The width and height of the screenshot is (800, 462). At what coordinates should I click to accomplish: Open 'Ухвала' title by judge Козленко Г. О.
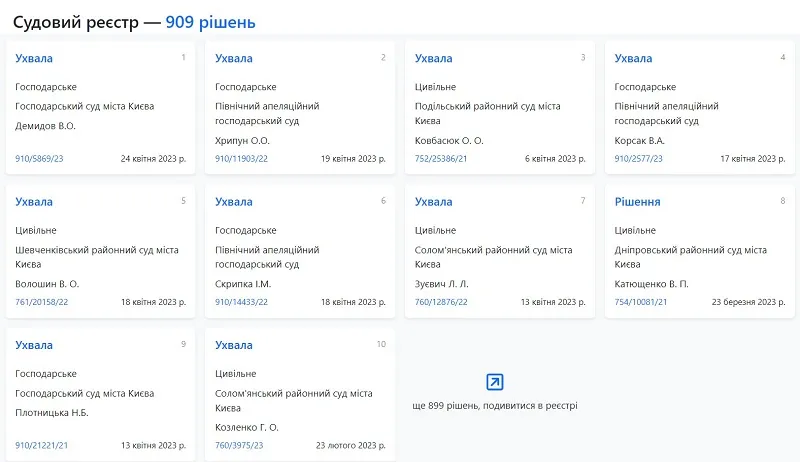234,345
